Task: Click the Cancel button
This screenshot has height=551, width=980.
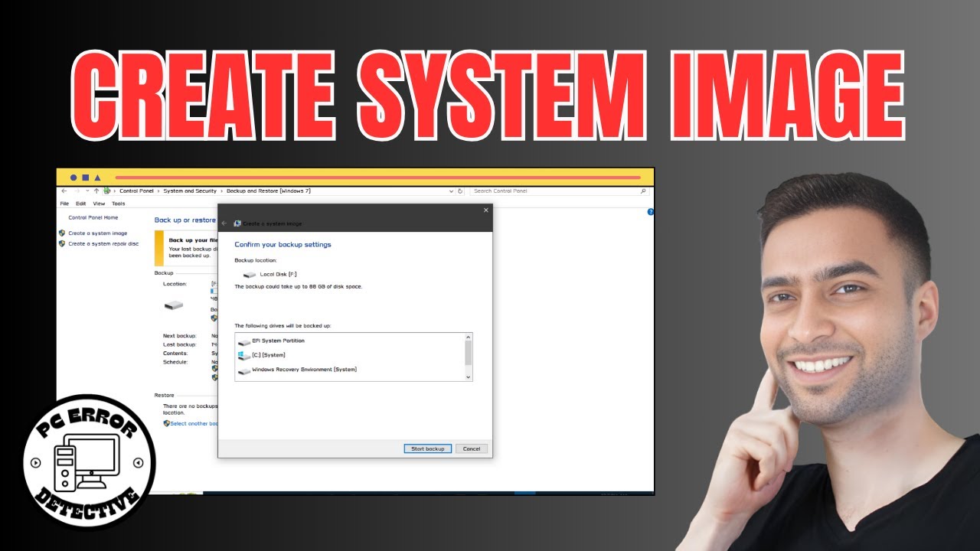Action: [471, 448]
